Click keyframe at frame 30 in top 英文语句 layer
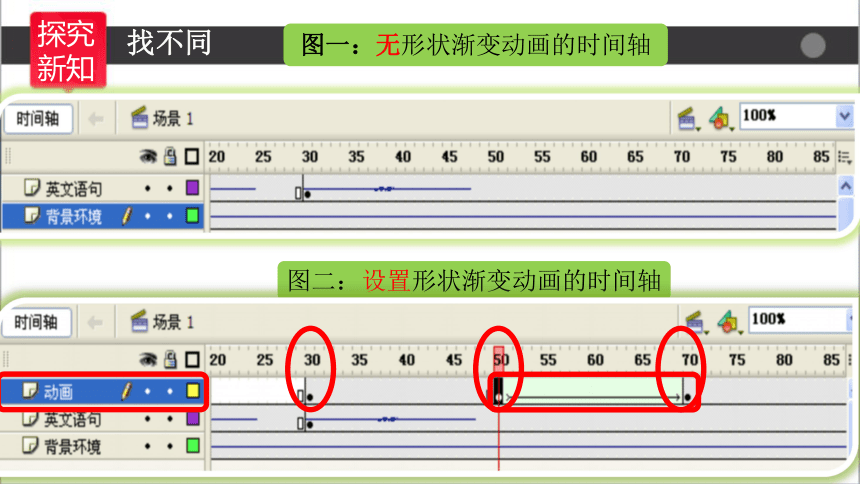The image size is (860, 484). pyautogui.click(x=307, y=193)
